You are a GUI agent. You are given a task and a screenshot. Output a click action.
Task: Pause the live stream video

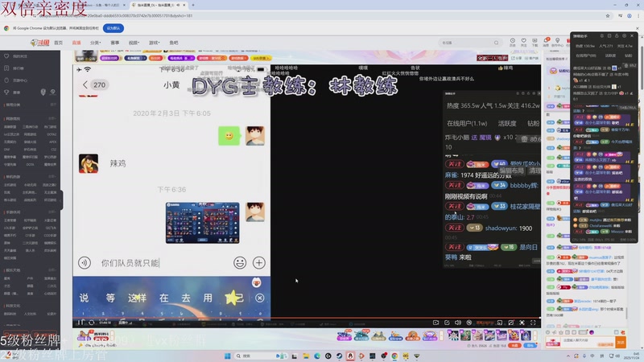click(81, 323)
